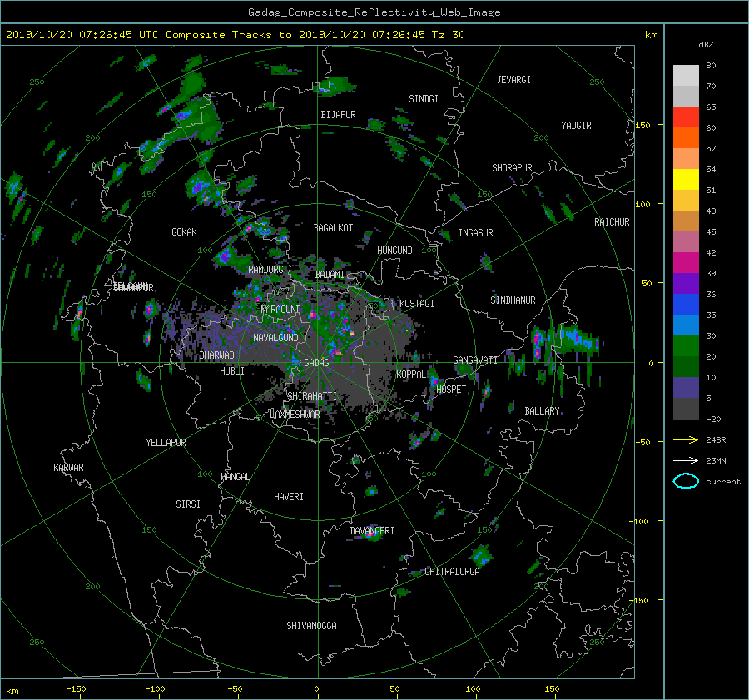Click the 150 tick on right km axis
This screenshot has height=700, width=749.
pos(643,125)
